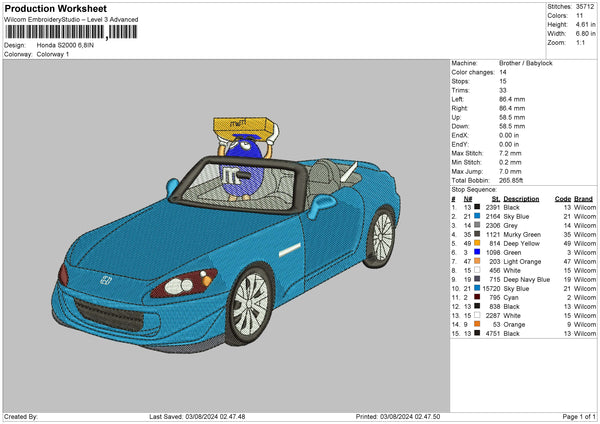Screen dimensions: 600x424
Task: Click the Brand column header
Action: (x=583, y=199)
